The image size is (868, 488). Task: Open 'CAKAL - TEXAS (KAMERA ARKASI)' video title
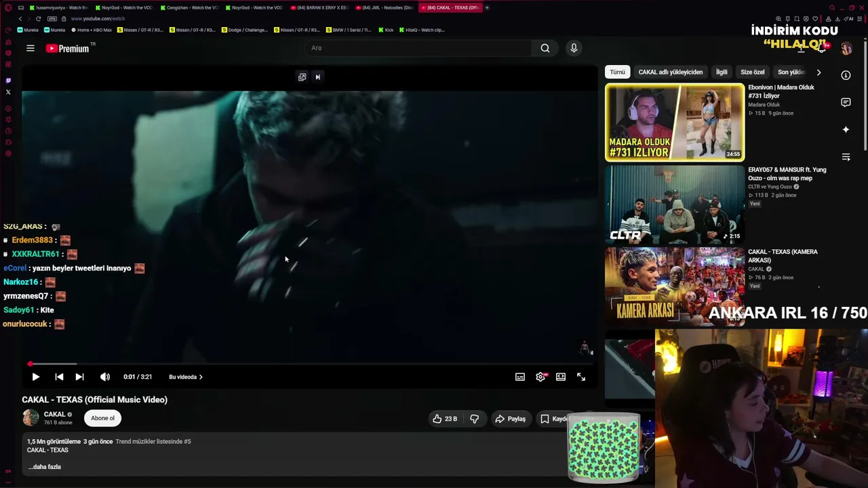pos(783,256)
